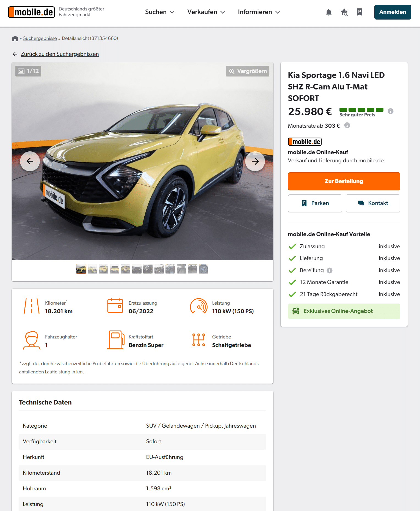Screen dimensions: 420x511
Task: Click Monatsrate info icon
Action: 347,125
